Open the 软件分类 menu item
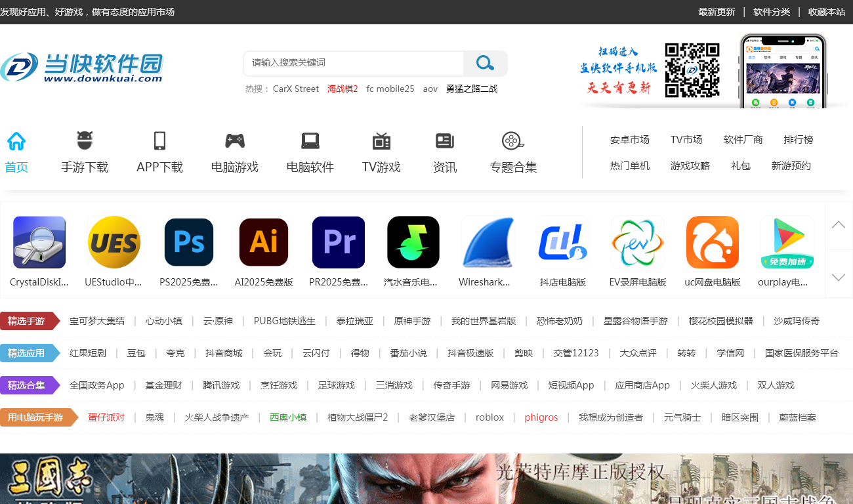The image size is (853, 504). coord(772,12)
